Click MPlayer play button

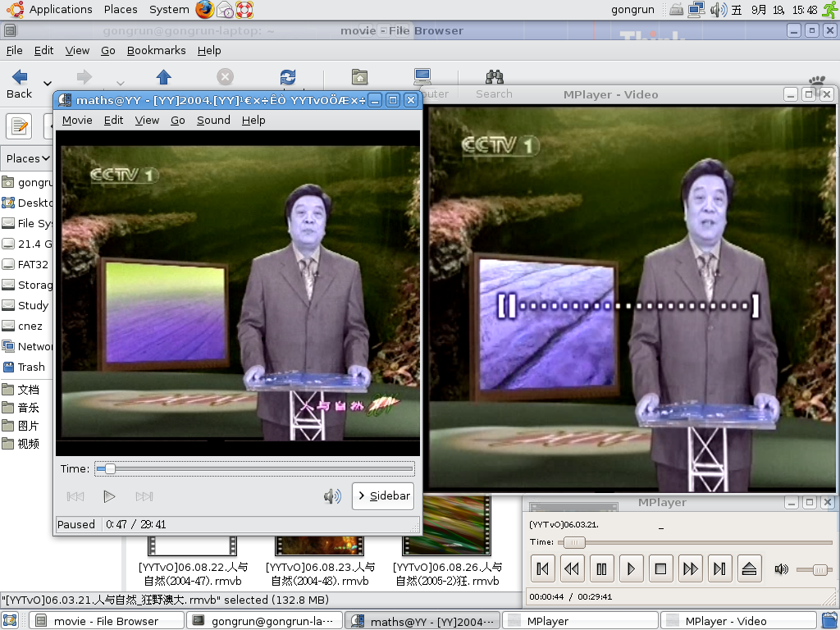point(631,568)
